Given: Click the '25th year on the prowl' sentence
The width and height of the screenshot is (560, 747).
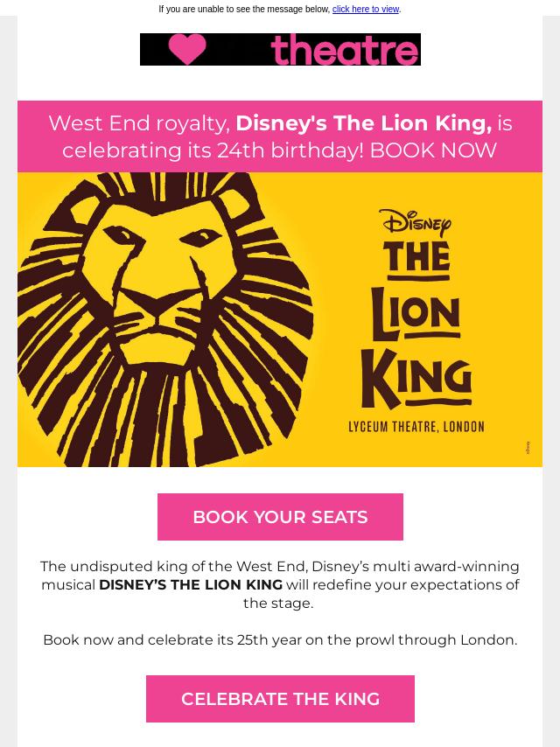Looking at the screenshot, I should point(280,639).
